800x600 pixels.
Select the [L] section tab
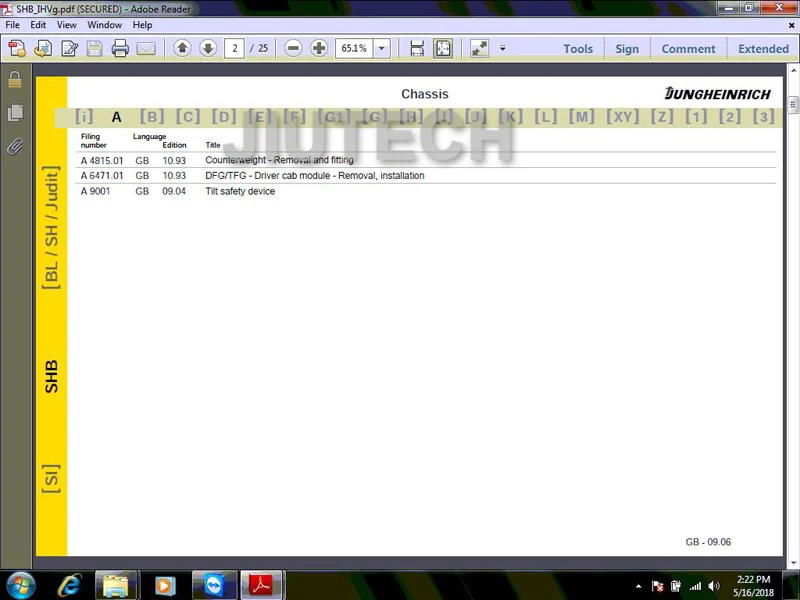coord(545,117)
